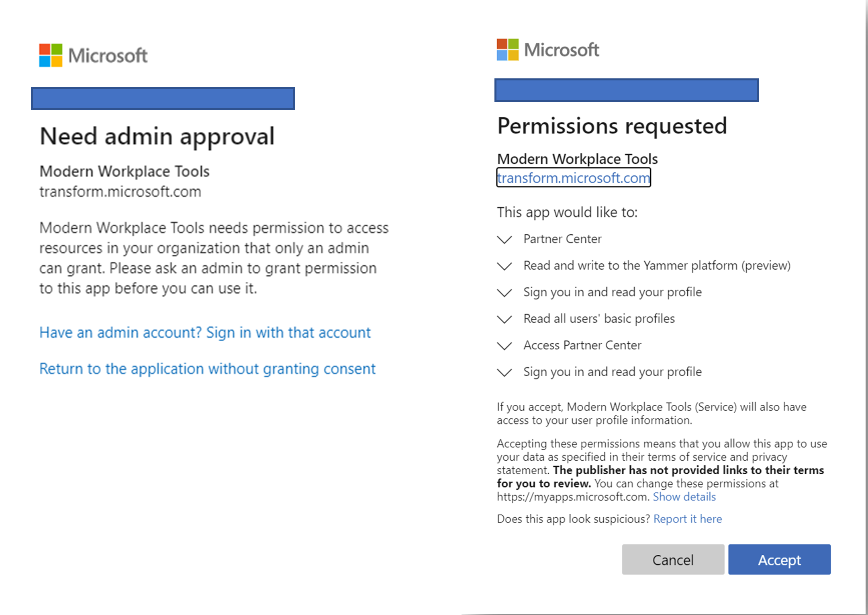Open the transform.microsoft.com link
Viewport: 868px width, 615px height.
(574, 178)
